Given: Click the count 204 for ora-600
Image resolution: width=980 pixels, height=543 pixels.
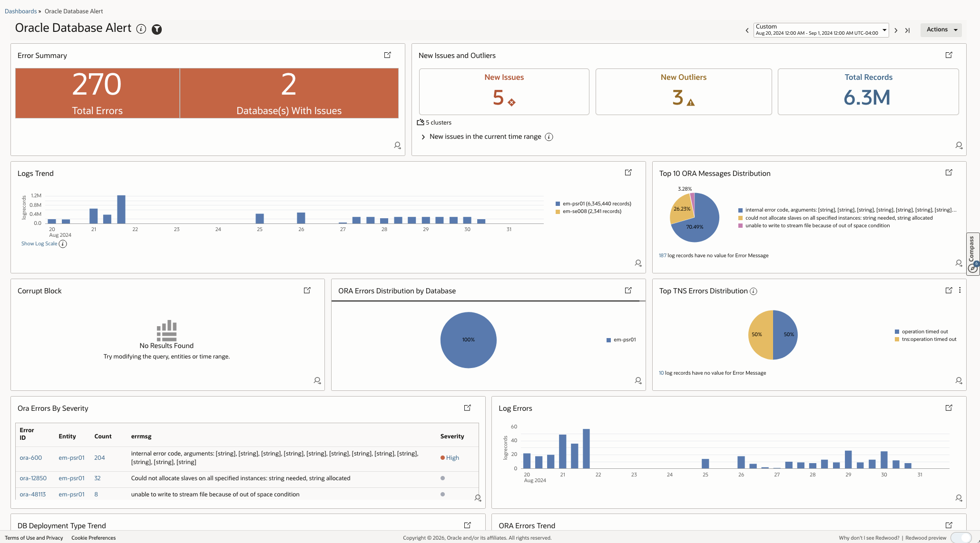Looking at the screenshot, I should (x=99, y=457).
